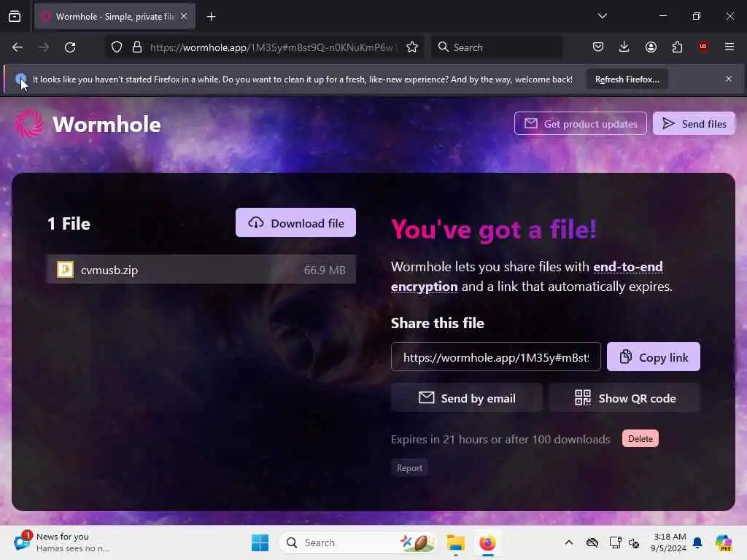747x560 pixels.
Task: Open the Firefox hamburger menu
Action: (x=729, y=47)
